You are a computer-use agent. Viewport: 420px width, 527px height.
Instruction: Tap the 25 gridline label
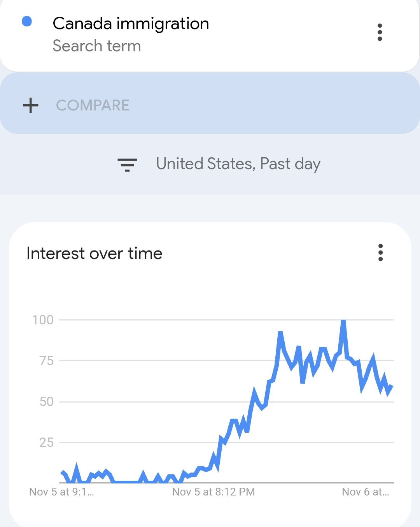coord(46,443)
